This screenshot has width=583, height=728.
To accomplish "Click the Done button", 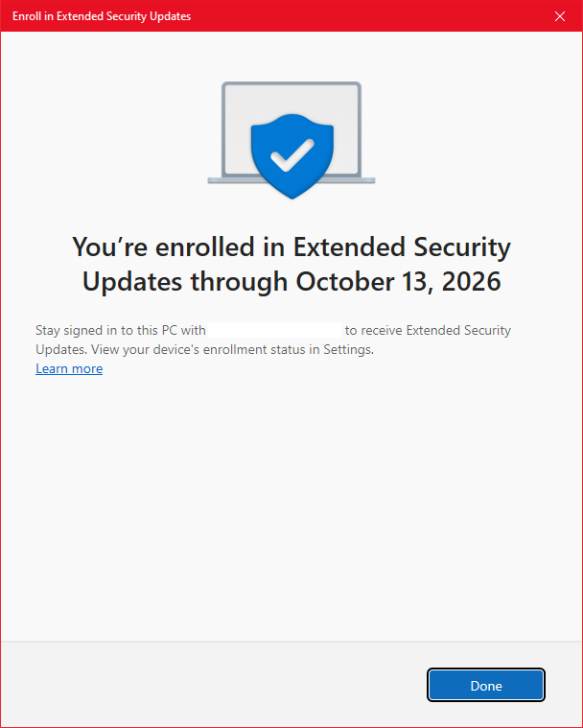I will coord(486,685).
